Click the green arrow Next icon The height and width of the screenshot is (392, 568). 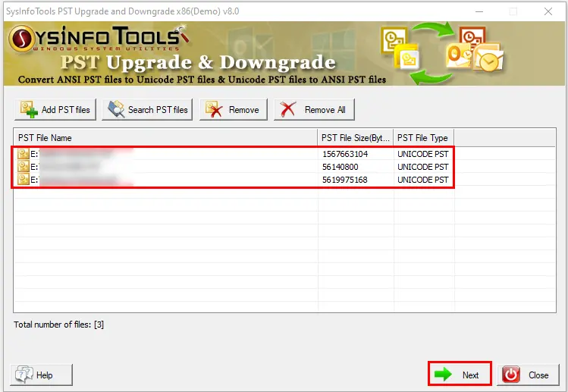(443, 375)
